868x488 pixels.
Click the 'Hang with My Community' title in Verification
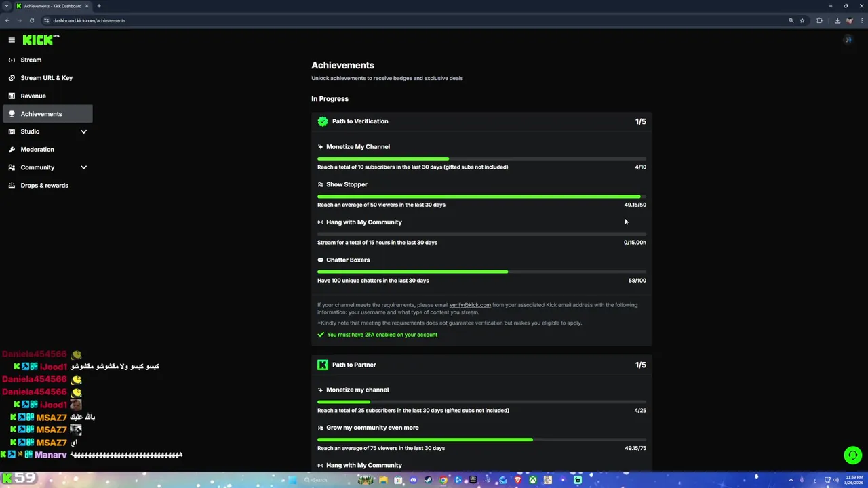click(x=364, y=222)
